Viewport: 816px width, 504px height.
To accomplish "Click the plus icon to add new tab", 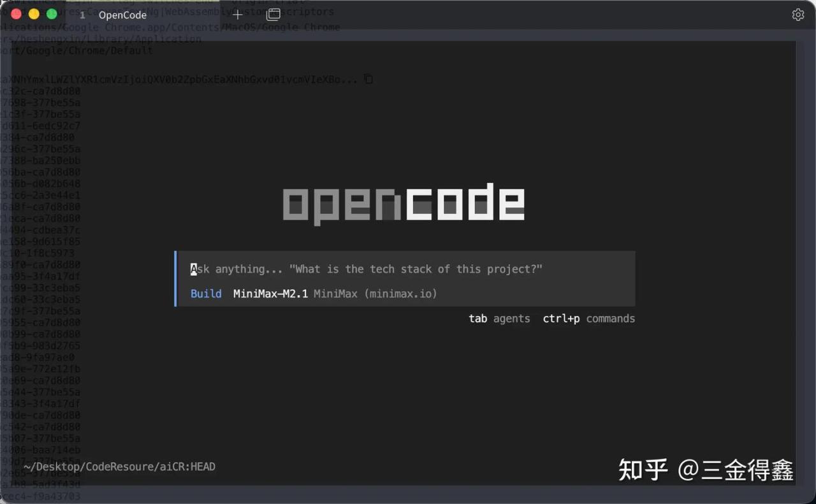I will click(237, 15).
